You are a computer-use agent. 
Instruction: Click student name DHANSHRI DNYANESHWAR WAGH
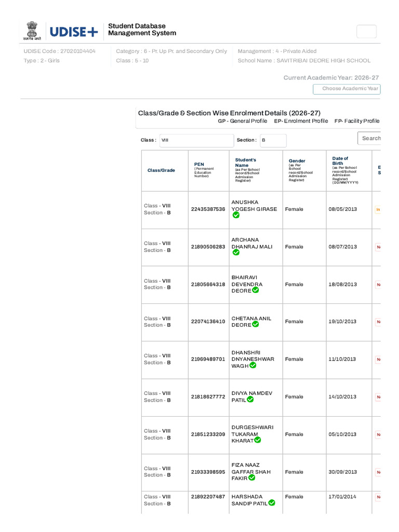[x=253, y=360]
